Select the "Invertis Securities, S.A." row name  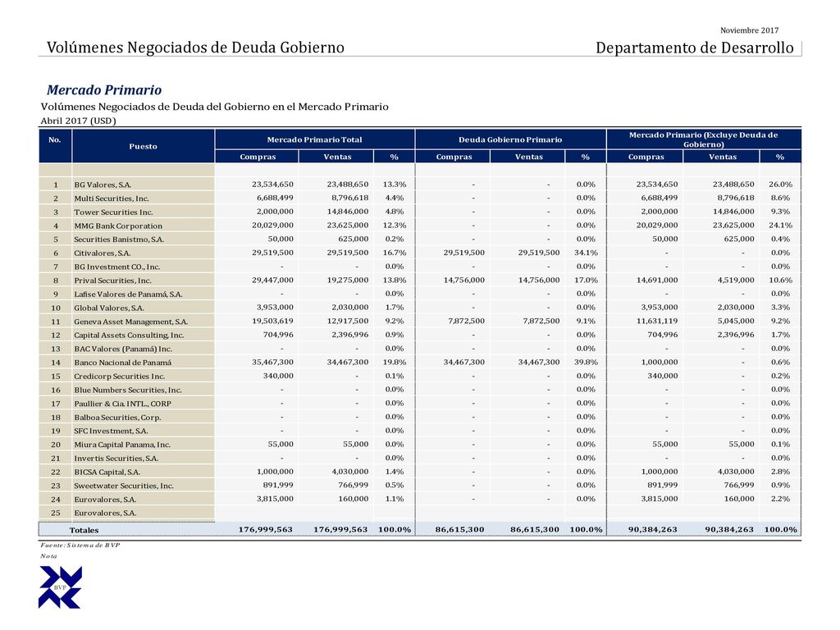click(116, 459)
